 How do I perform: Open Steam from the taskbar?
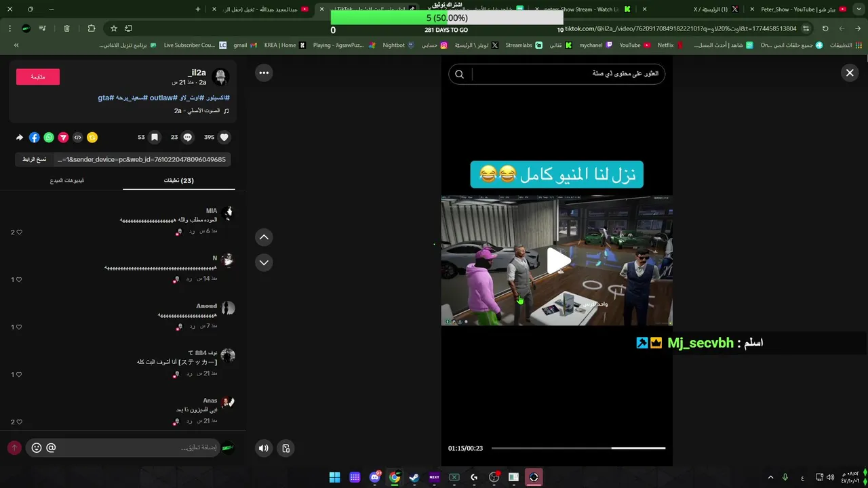[x=414, y=477]
